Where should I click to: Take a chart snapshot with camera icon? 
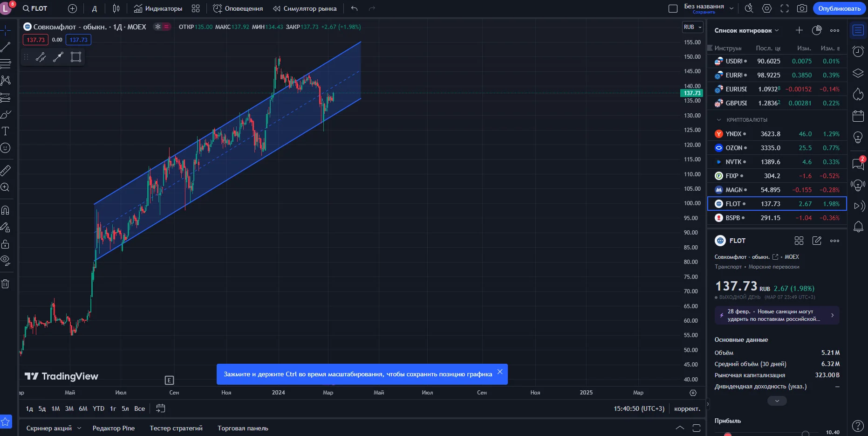[802, 8]
